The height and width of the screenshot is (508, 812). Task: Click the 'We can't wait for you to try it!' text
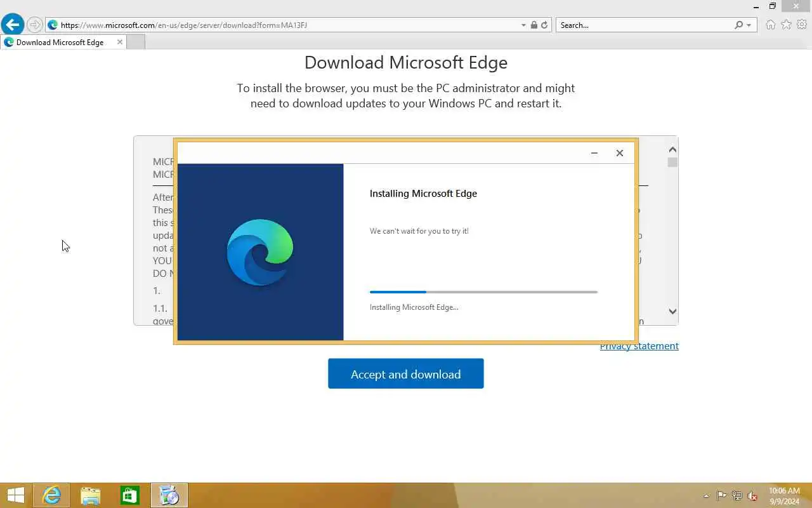[419, 231]
